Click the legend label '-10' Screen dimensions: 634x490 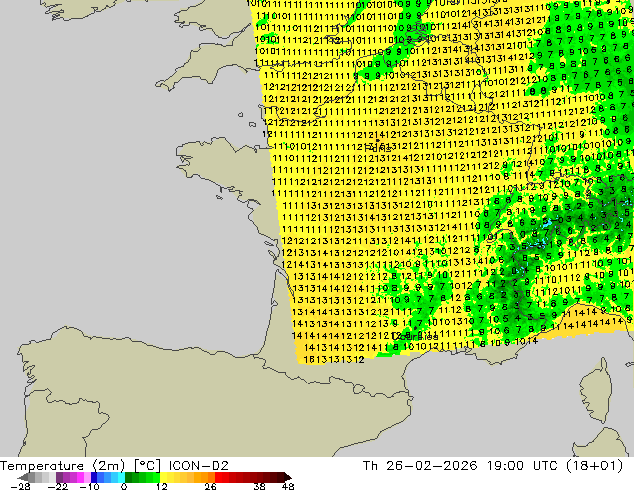click(x=89, y=486)
